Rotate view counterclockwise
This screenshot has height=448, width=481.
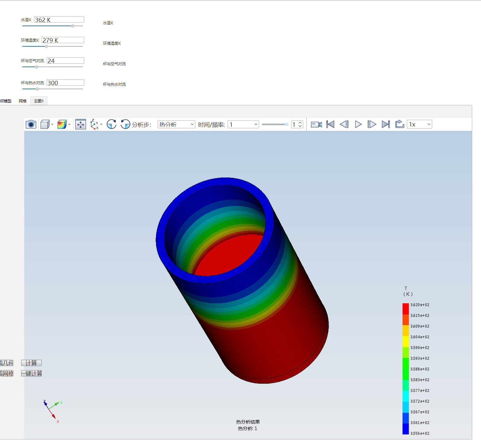(x=125, y=124)
